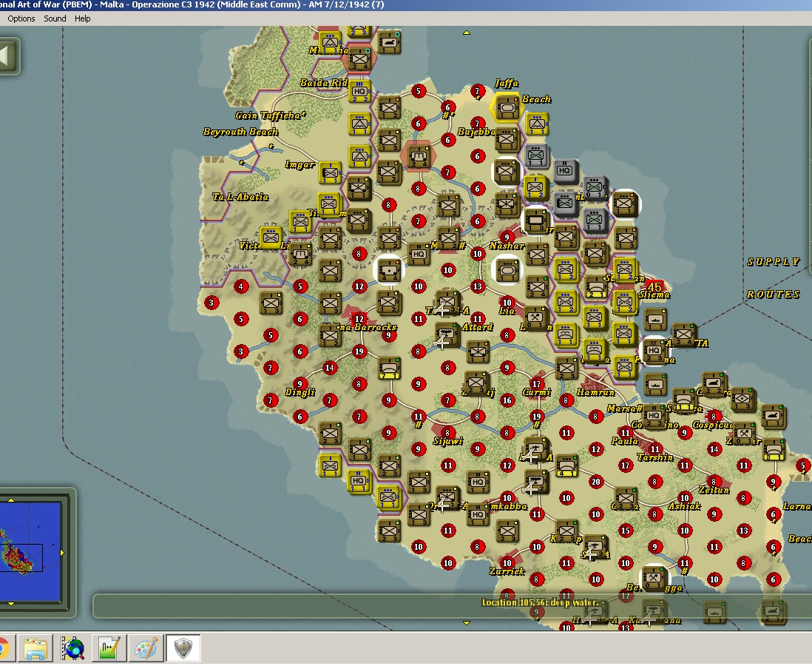Select the yellow HQ unit at Baida Ridge
The height and width of the screenshot is (666, 812).
[x=359, y=92]
